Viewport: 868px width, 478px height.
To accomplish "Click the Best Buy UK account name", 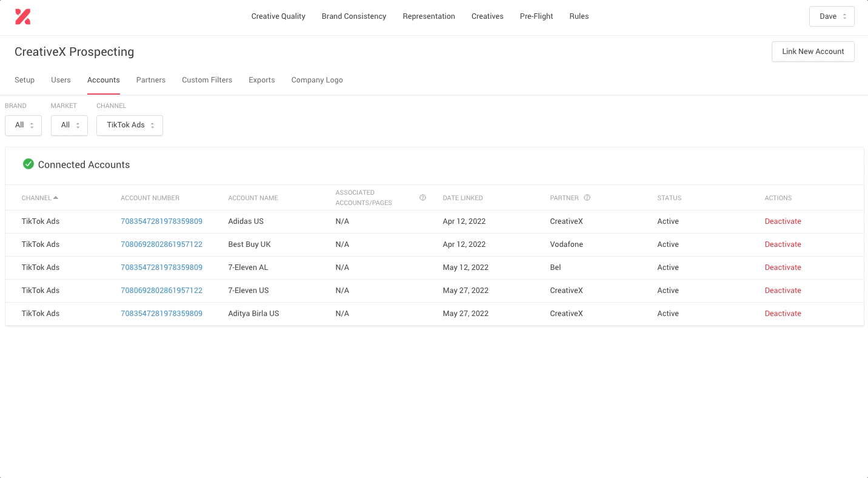I will point(250,244).
